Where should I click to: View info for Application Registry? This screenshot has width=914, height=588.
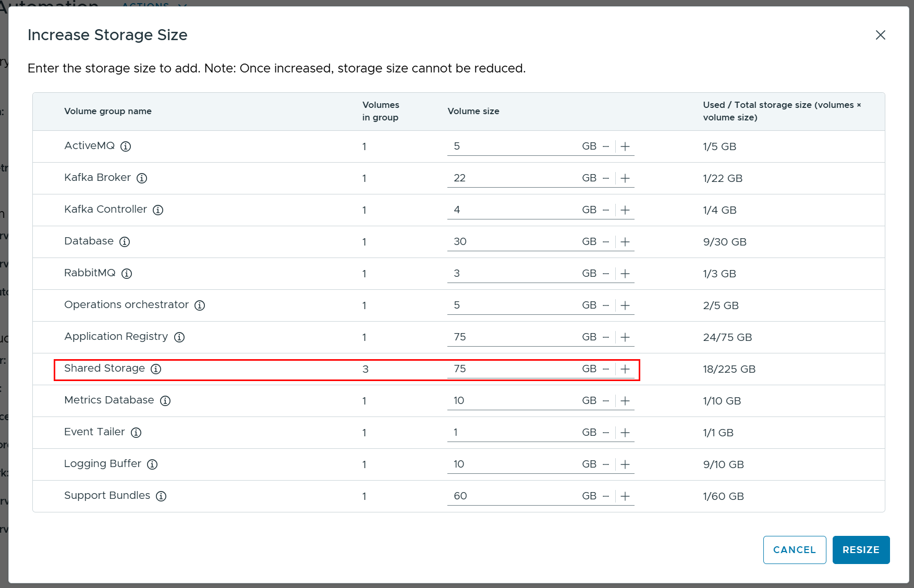[179, 337]
